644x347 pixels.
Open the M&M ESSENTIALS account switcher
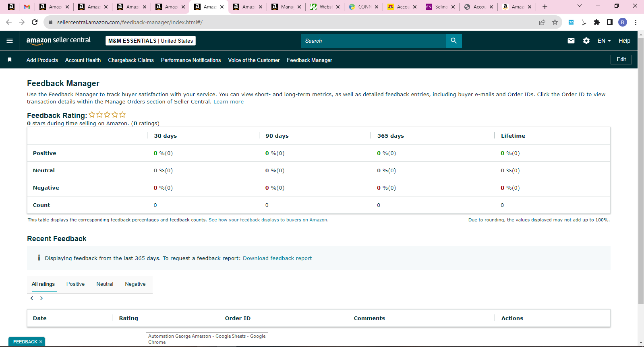[x=151, y=41]
